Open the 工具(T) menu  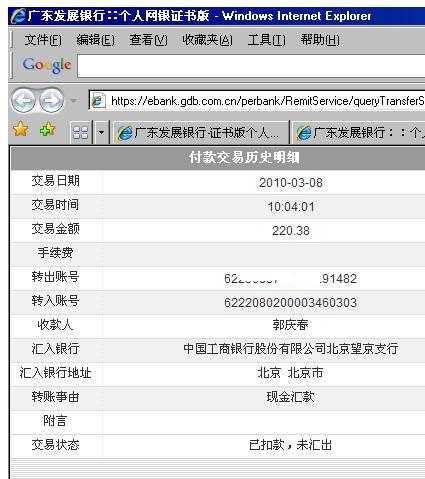266,40
